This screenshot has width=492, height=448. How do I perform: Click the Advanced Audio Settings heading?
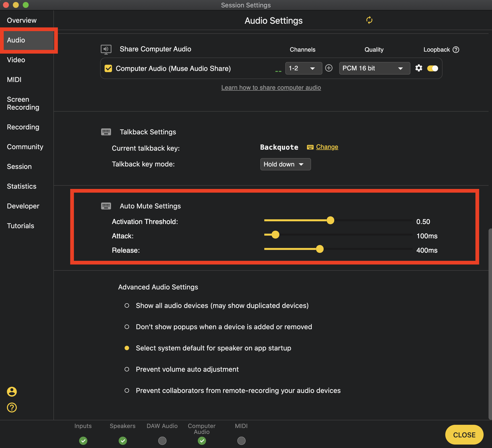coord(158,287)
